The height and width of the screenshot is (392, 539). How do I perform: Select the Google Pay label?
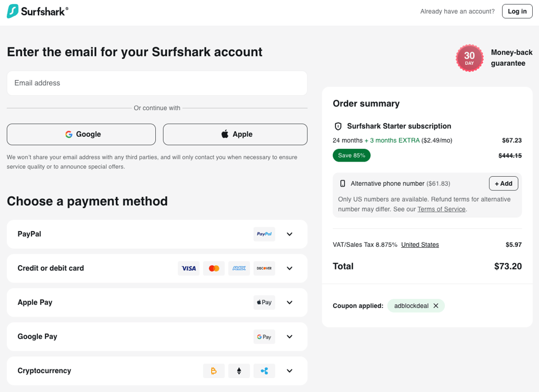[x=37, y=337]
